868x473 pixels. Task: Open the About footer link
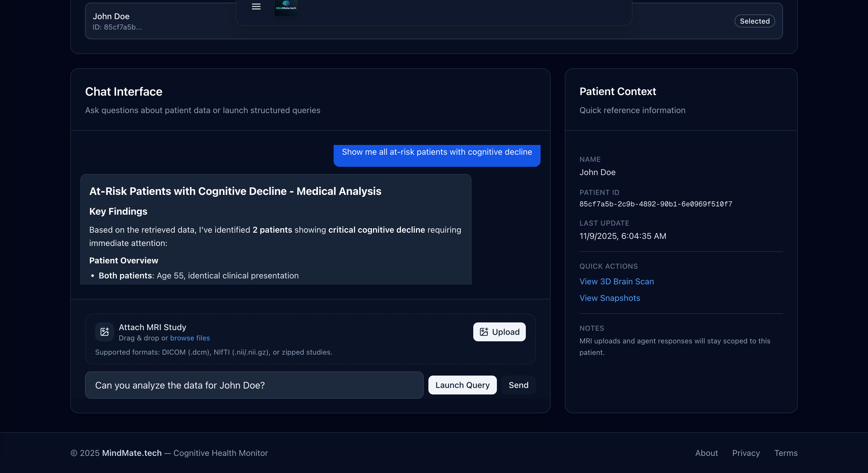[x=706, y=453]
